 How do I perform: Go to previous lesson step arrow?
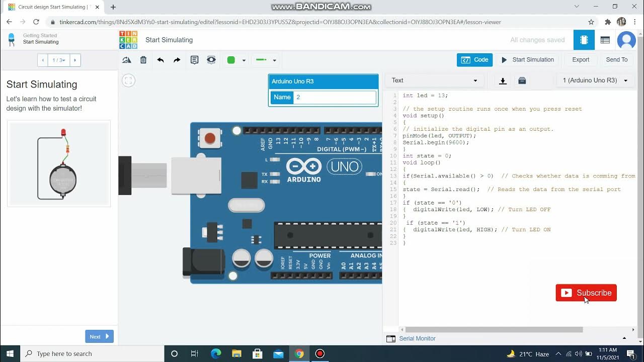tap(43, 60)
